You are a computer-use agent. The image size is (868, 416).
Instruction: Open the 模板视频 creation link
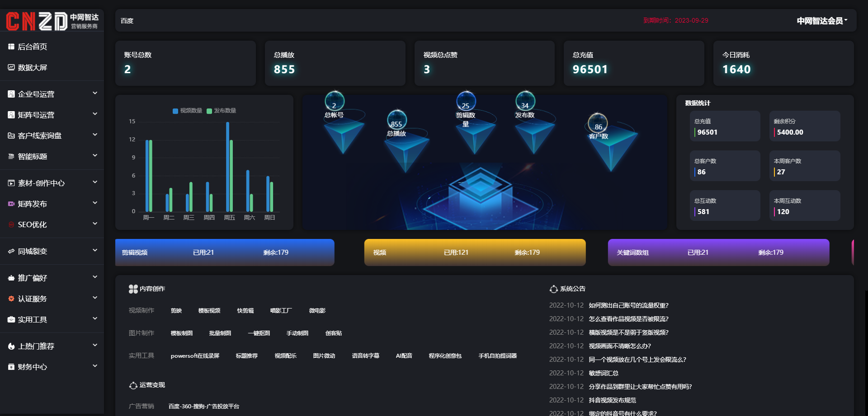point(209,311)
